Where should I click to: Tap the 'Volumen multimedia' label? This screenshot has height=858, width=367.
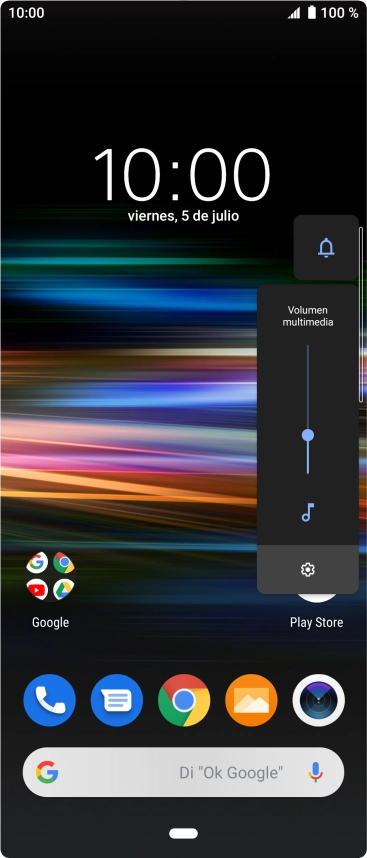pyautogui.click(x=308, y=316)
